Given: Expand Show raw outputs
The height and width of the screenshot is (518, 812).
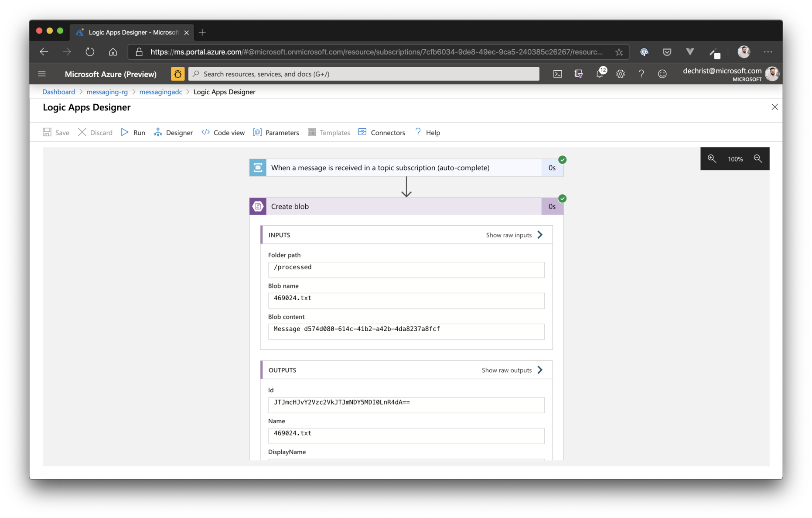Looking at the screenshot, I should coord(512,370).
